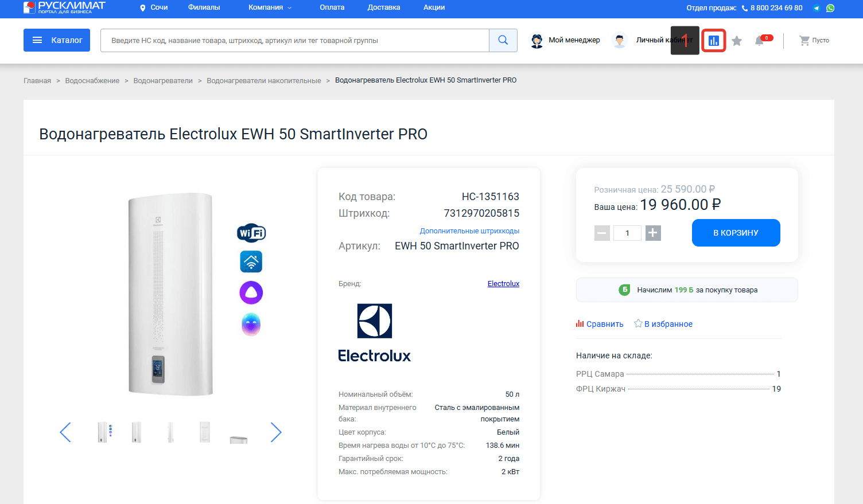Click the WiFi feature icon

pyautogui.click(x=251, y=233)
